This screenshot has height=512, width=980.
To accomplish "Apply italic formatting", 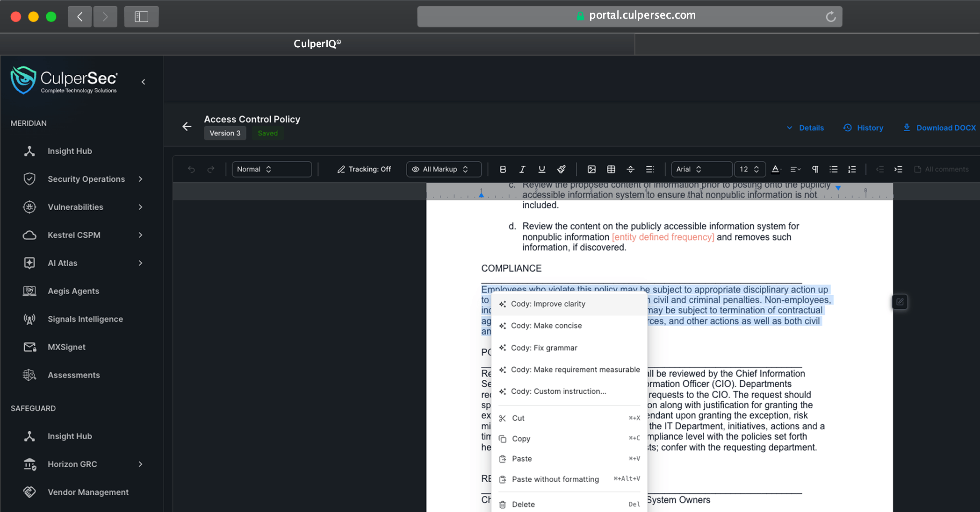I will [x=522, y=169].
